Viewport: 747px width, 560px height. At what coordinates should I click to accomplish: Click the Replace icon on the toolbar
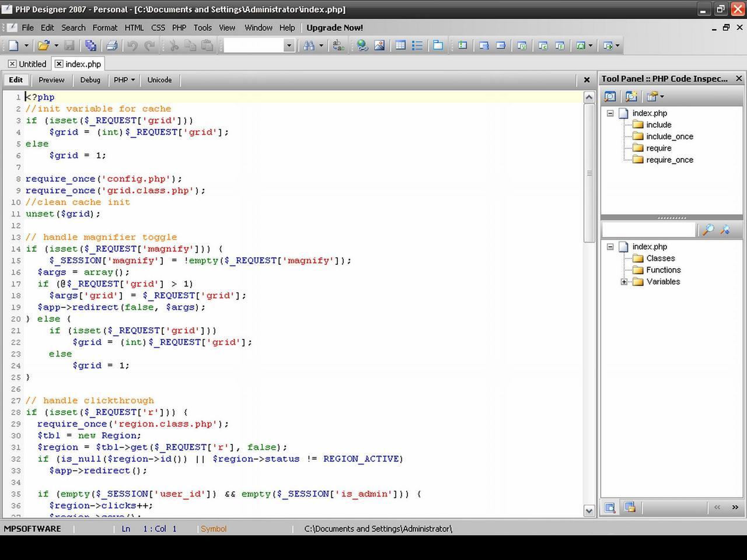(x=338, y=45)
